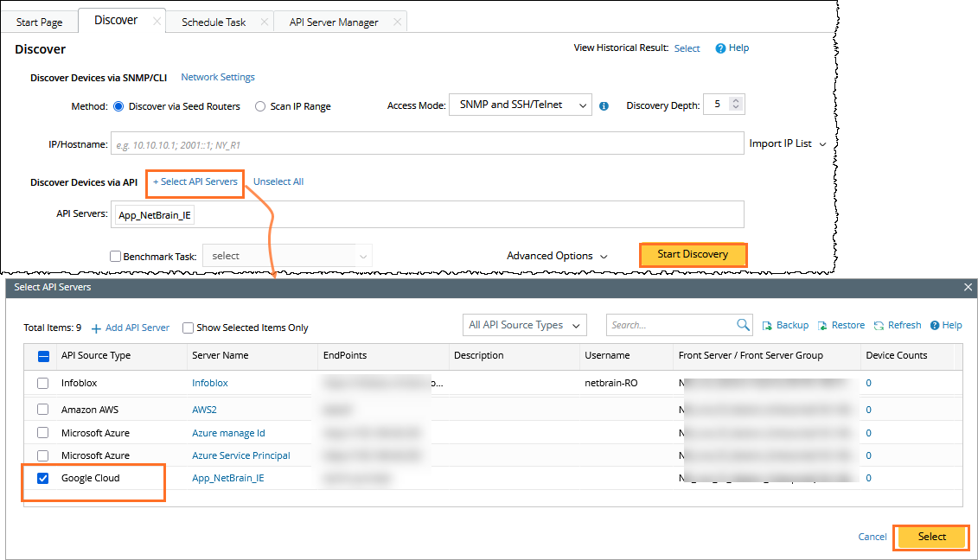
Task: Enable Show Selected Items Only
Action: tap(188, 328)
